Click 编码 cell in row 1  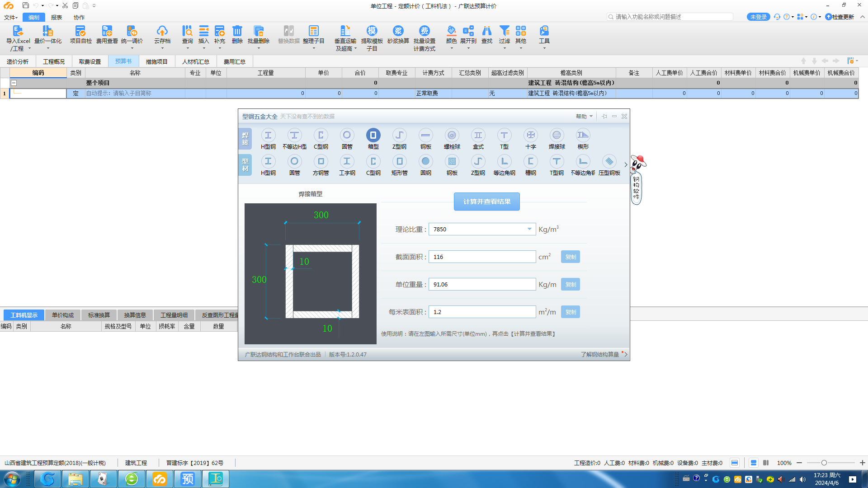pos(38,93)
